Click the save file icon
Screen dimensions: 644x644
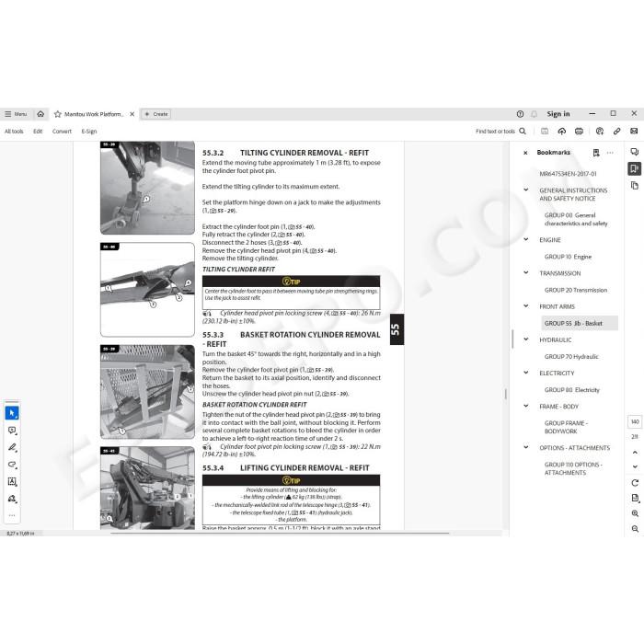pos(545,131)
